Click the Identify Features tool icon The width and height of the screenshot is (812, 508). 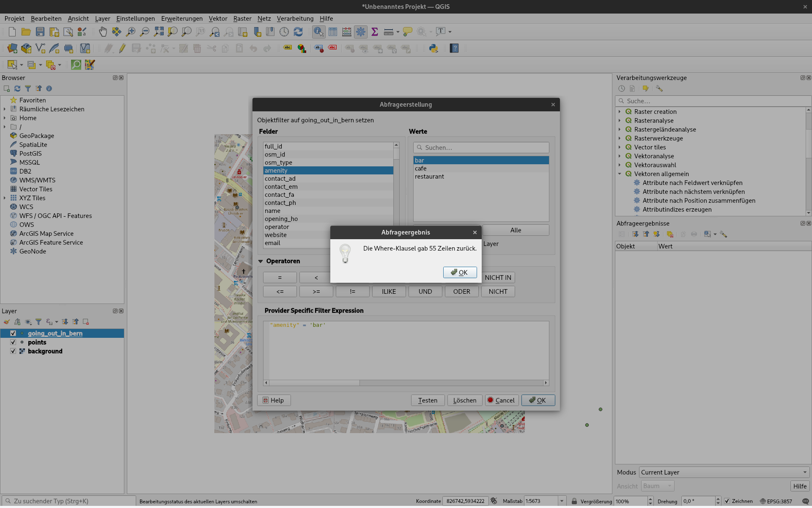point(318,32)
